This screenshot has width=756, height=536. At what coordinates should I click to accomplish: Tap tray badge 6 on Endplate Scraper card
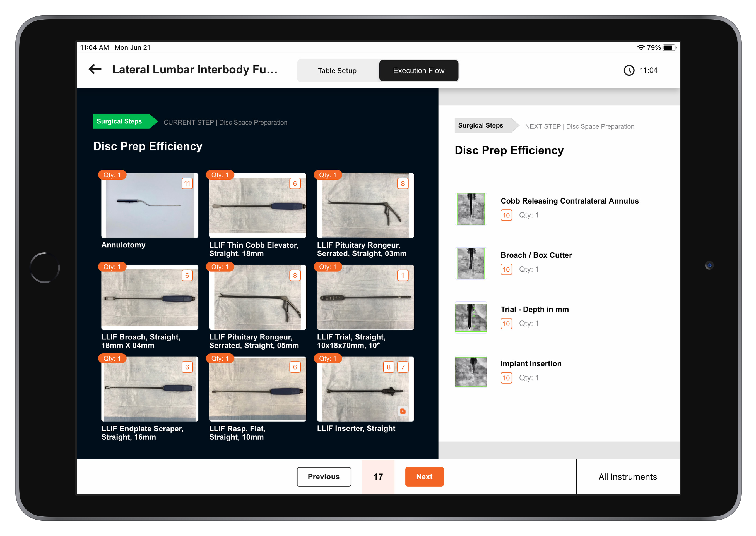click(x=187, y=367)
